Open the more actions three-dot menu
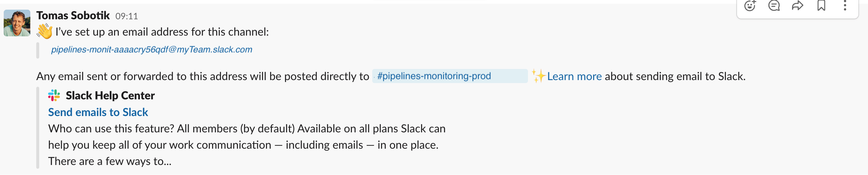The image size is (868, 175). pyautogui.click(x=845, y=6)
